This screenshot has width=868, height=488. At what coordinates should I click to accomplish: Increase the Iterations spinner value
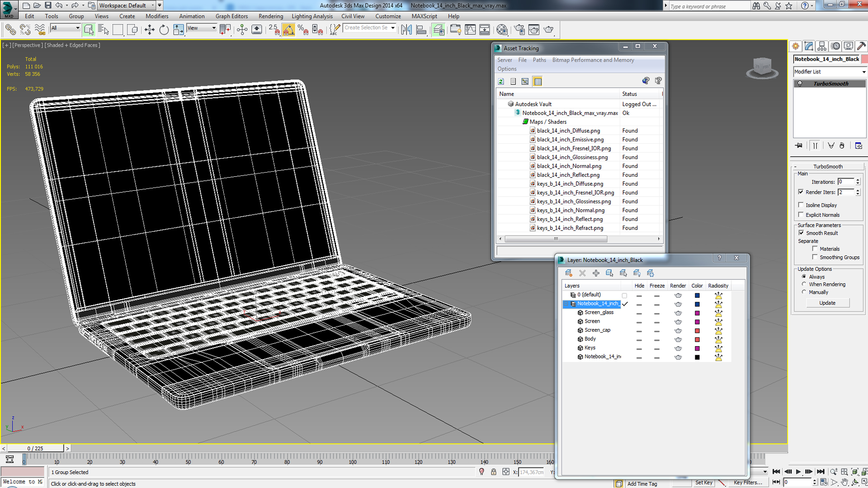pos(858,180)
